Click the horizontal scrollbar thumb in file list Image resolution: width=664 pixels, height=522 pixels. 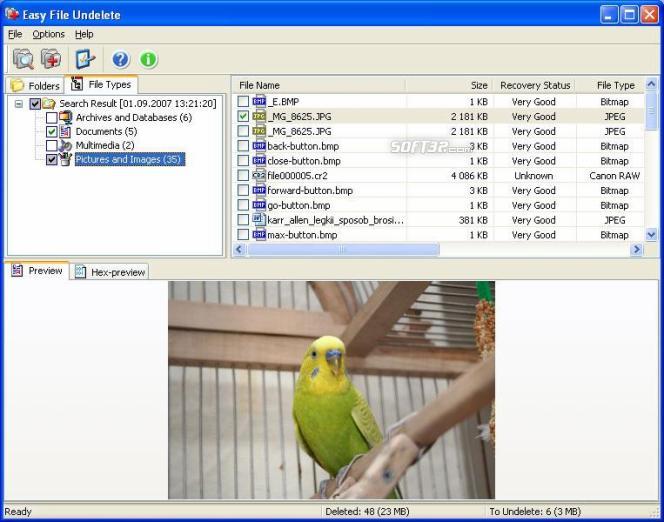[x=343, y=249]
